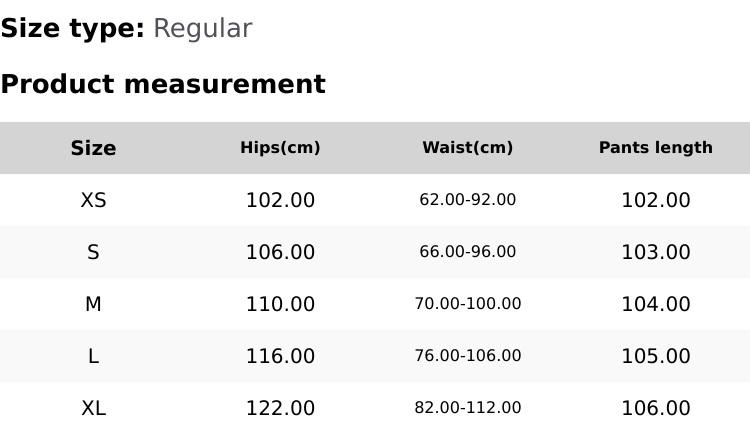Viewport: 750px width, 434px height.
Task: Select the L size row label
Action: click(93, 356)
